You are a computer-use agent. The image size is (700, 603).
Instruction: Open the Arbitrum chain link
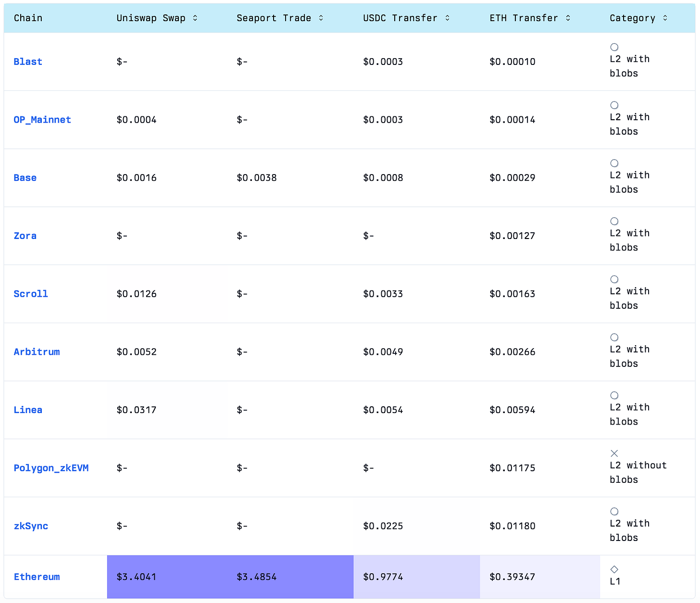(x=37, y=352)
